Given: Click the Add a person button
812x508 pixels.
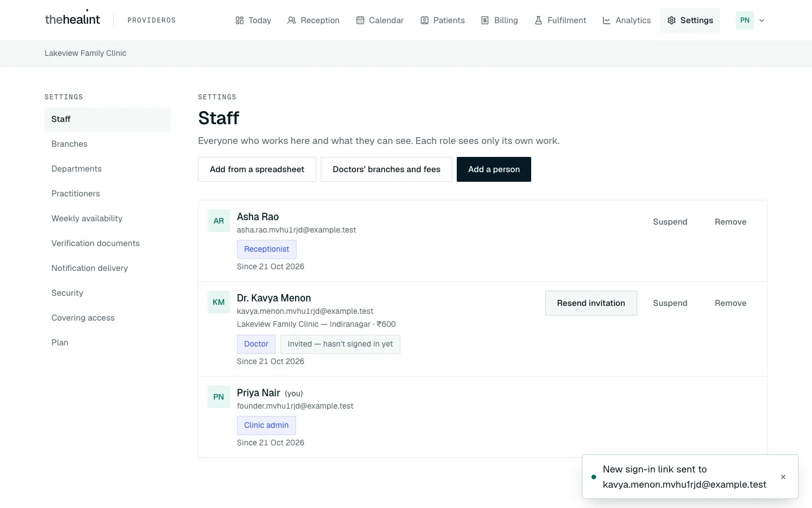Looking at the screenshot, I should (494, 169).
